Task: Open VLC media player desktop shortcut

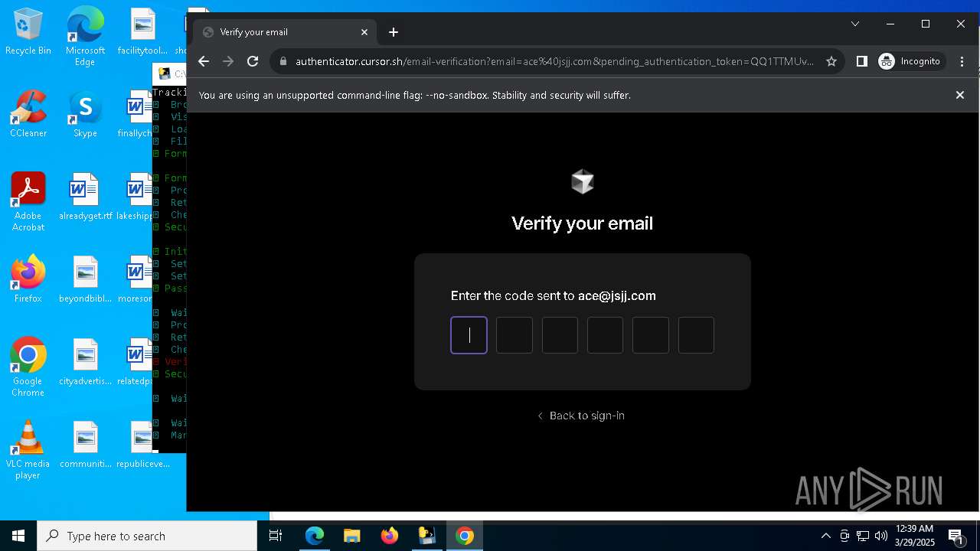Action: tap(28, 450)
